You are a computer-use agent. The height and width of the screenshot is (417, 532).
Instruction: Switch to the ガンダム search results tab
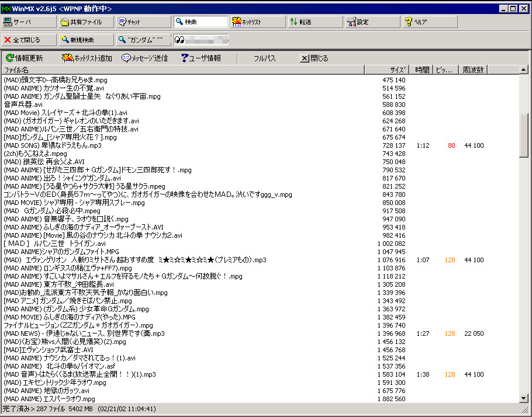point(143,40)
